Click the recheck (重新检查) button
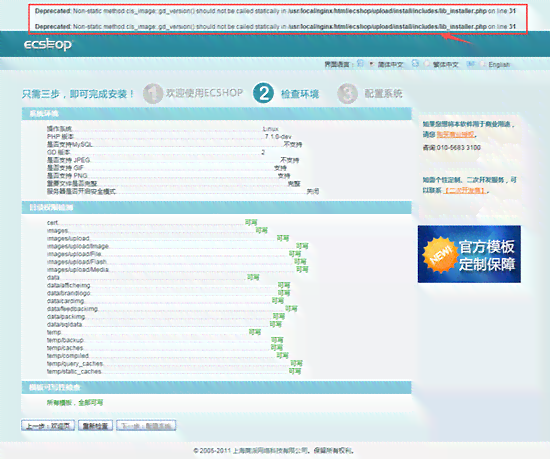Screen dimensions: 550x459 pos(95,426)
